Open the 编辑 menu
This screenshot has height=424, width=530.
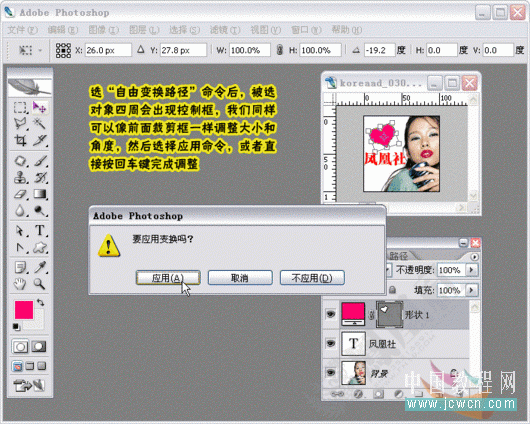pos(63,30)
